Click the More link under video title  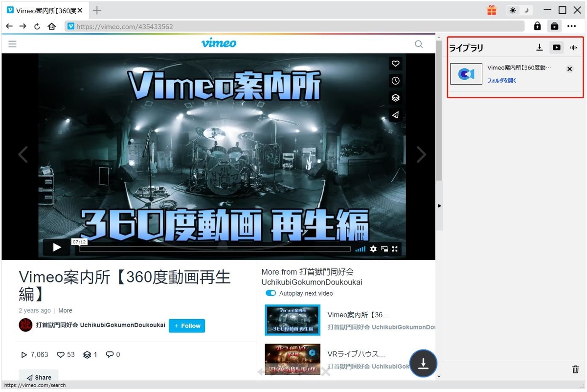point(65,310)
